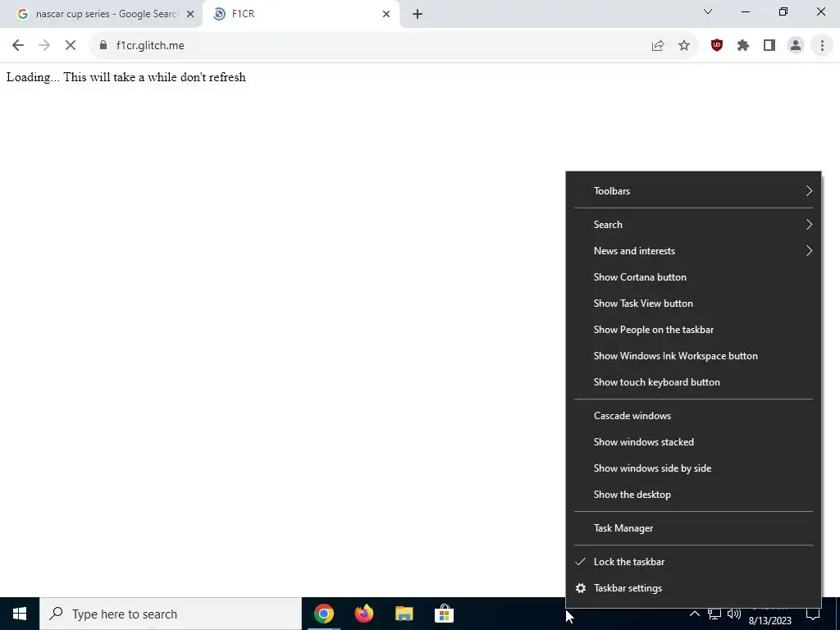This screenshot has height=630, width=840.
Task: Click the browser back arrow
Action: [18, 46]
